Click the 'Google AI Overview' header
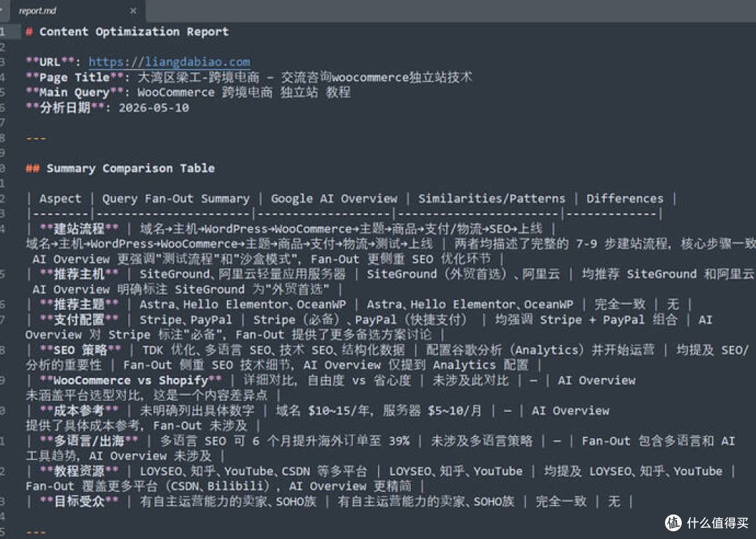 [x=334, y=199]
